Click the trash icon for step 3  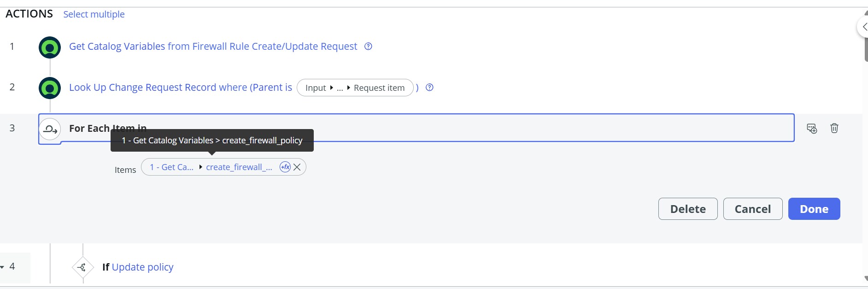[834, 128]
